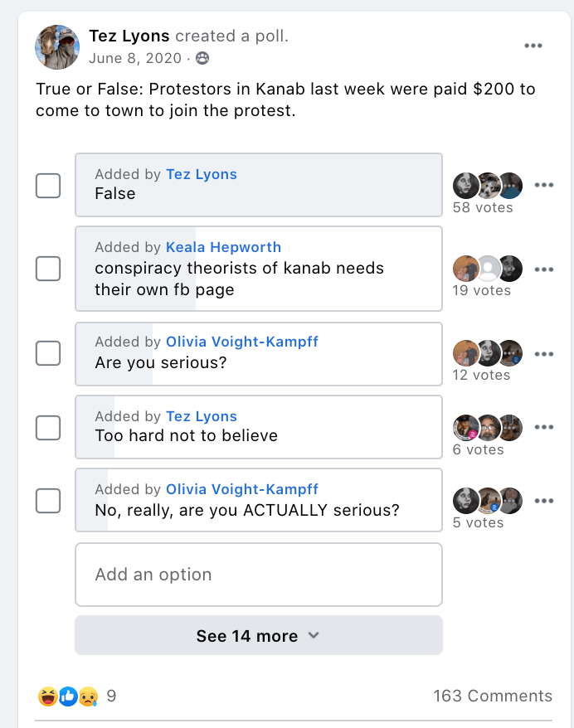Check 'conspiracy theorists of kanab' option checkbox

click(x=48, y=269)
